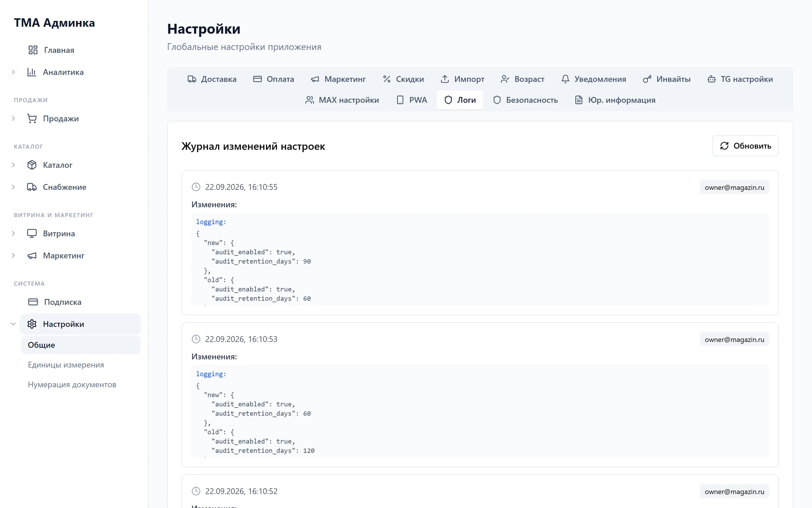The image size is (812, 508).
Task: Click the 22.09.2026, 16:10:52 timestamp
Action: [241, 491]
